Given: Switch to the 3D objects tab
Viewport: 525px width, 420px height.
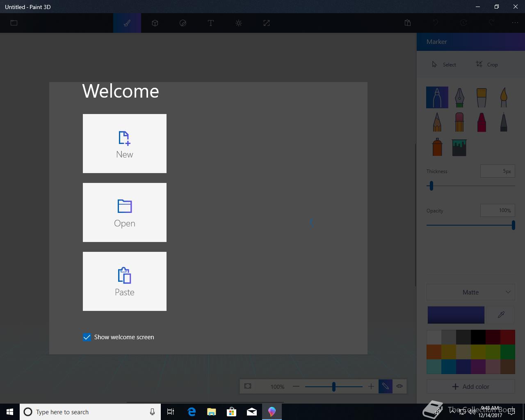Looking at the screenshot, I should click(155, 23).
